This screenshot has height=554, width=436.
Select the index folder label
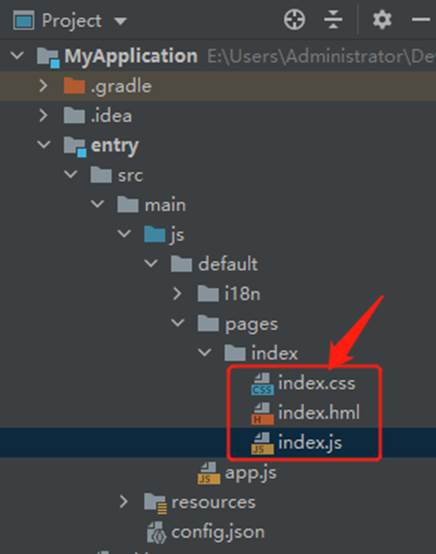coord(275,353)
